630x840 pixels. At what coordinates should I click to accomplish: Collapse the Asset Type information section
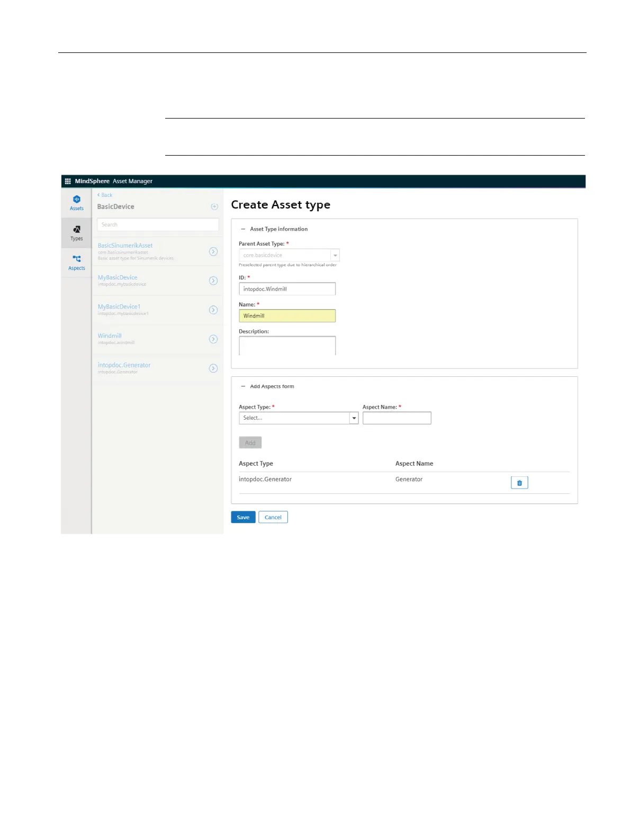(x=243, y=229)
